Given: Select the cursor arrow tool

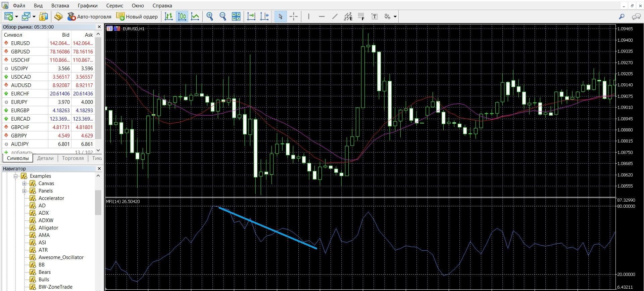Looking at the screenshot, I should (x=281, y=16).
